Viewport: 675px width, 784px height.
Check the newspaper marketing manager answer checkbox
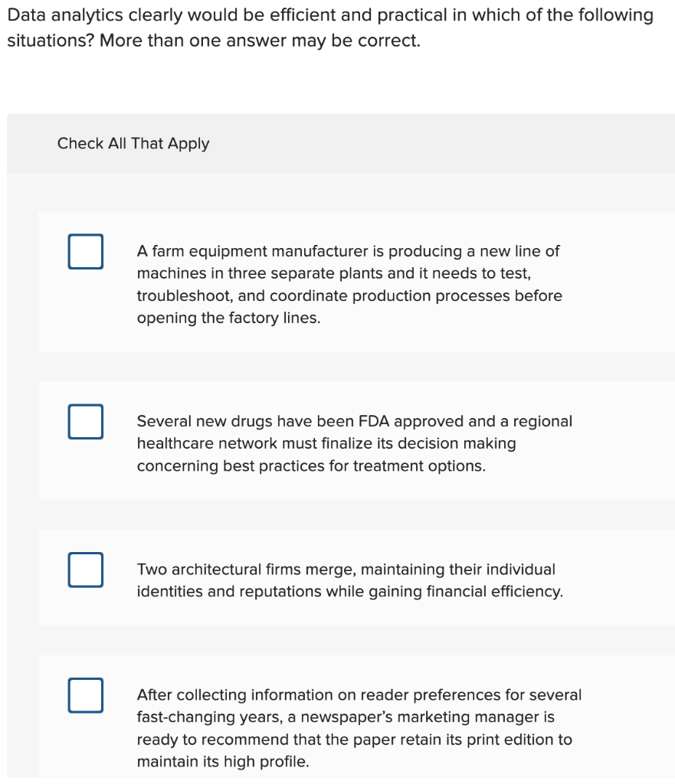click(85, 695)
